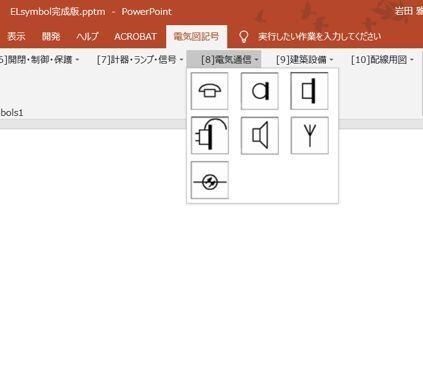Insert the circle-with-lightning line symbol

tap(210, 180)
